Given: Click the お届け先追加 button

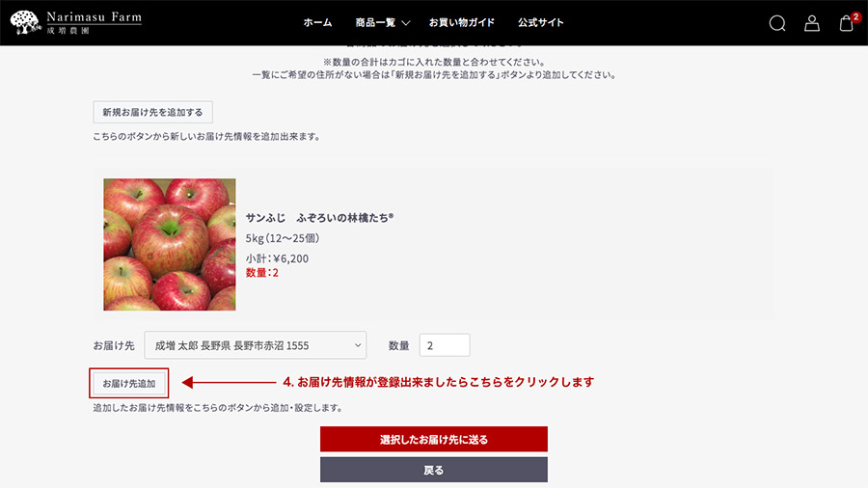Looking at the screenshot, I should pos(129,384).
